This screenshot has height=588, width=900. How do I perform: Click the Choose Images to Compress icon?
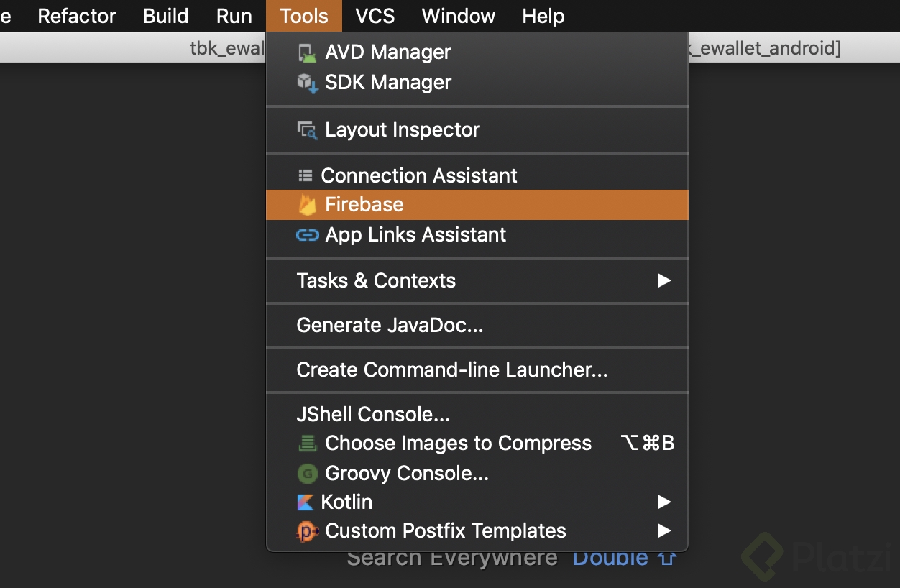coord(307,444)
